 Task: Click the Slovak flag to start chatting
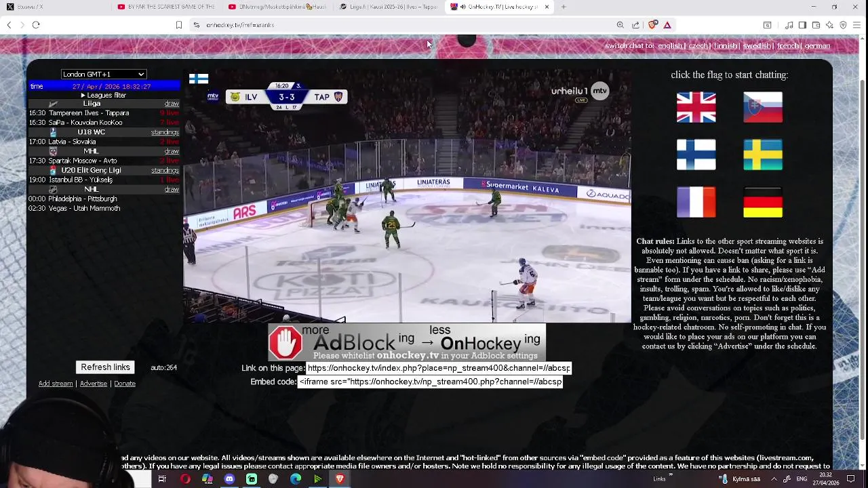tap(763, 107)
